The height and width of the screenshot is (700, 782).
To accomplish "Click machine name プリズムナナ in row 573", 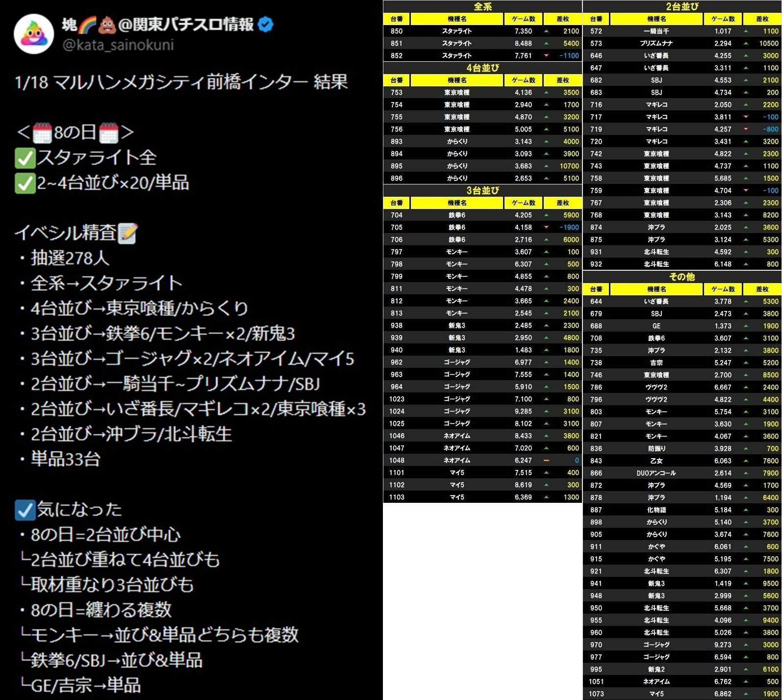I will [x=656, y=43].
